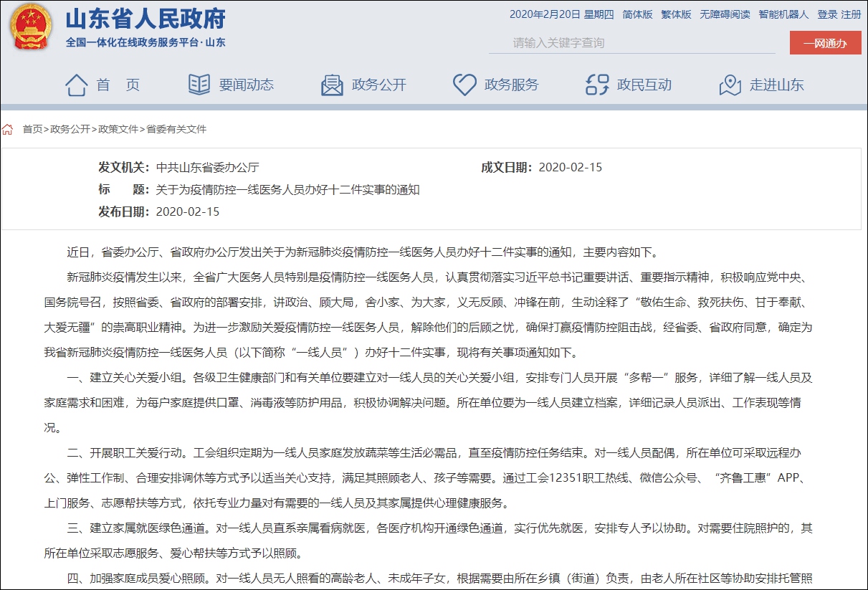Click the date text 2020年2月20日 星期四
Viewport: 868px width, 590px height.
(x=562, y=14)
